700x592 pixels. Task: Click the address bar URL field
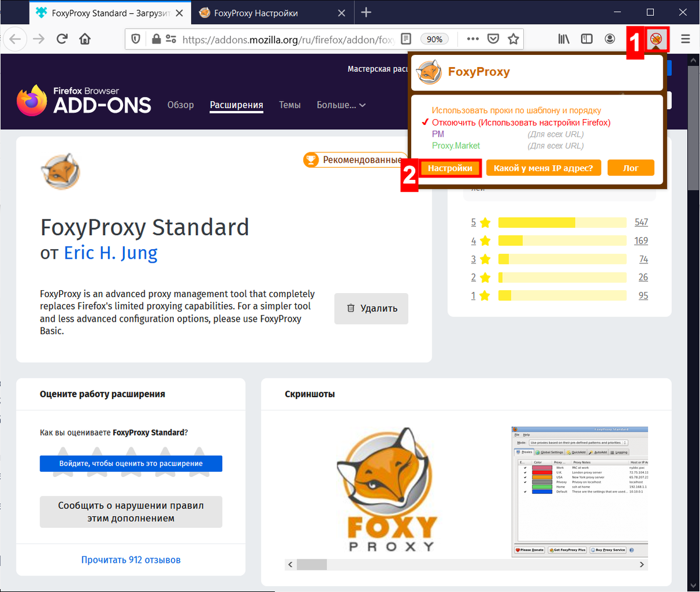pos(289,39)
